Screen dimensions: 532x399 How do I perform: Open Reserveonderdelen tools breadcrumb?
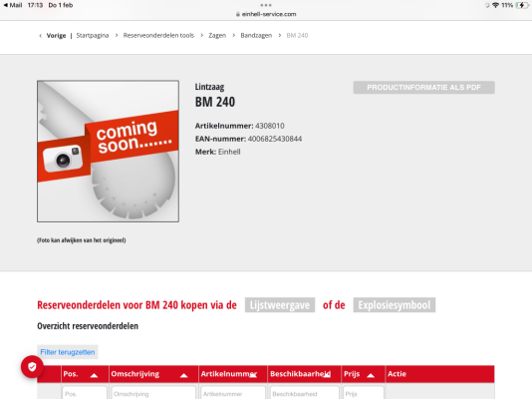(158, 35)
